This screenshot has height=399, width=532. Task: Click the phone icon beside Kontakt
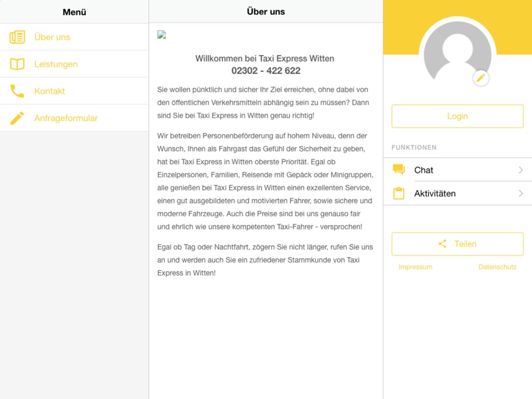click(x=17, y=91)
